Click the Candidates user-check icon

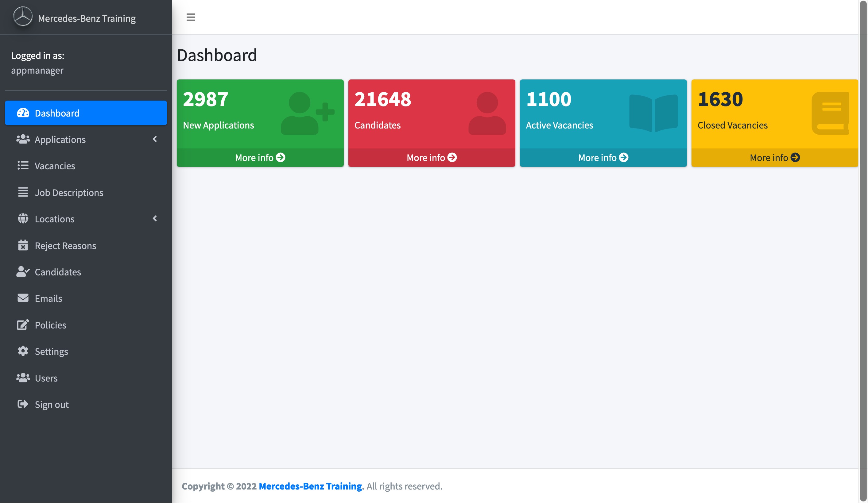pyautogui.click(x=23, y=272)
